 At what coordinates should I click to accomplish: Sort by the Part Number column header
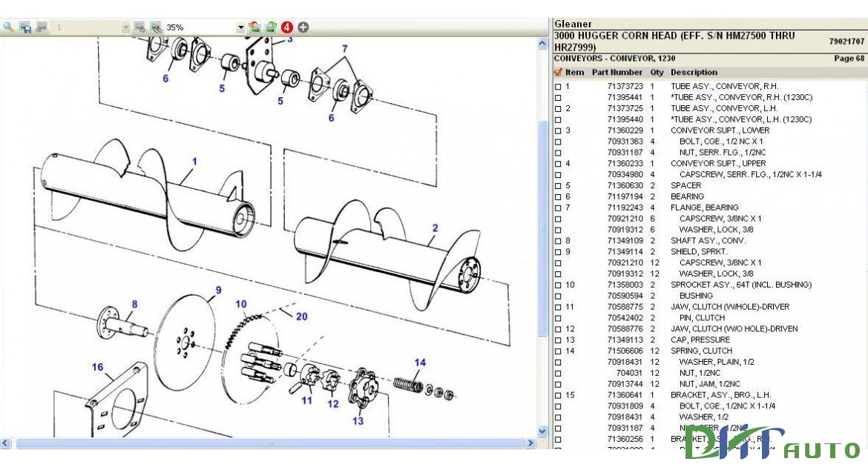[617, 72]
